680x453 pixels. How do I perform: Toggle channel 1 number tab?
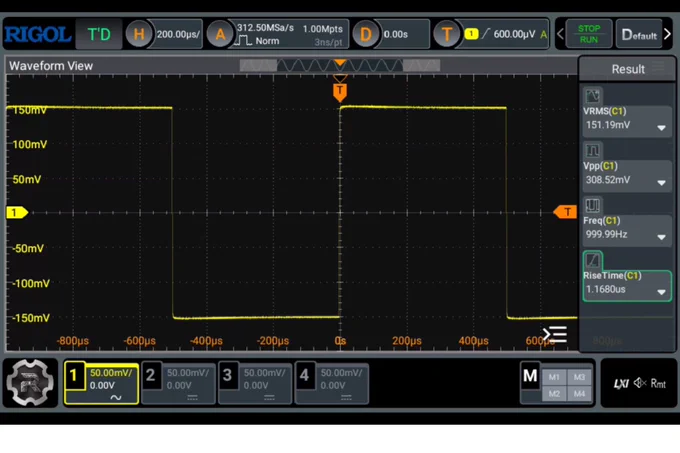[74, 375]
